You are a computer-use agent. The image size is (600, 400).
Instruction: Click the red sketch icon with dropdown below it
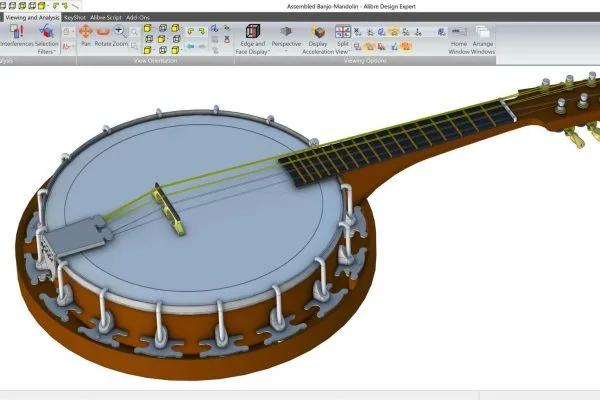coord(68,46)
